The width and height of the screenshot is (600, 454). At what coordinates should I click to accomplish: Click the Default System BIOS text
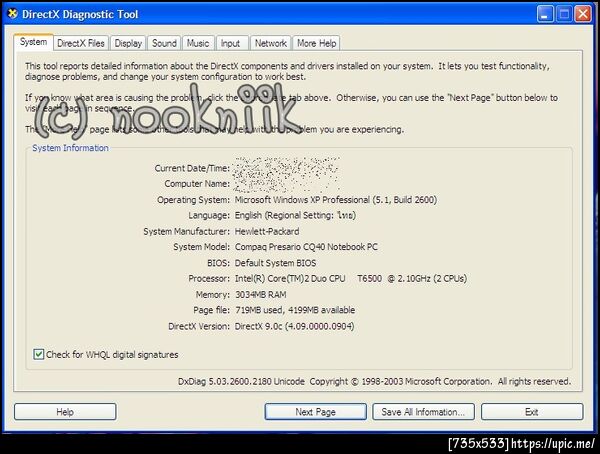[x=275, y=263]
